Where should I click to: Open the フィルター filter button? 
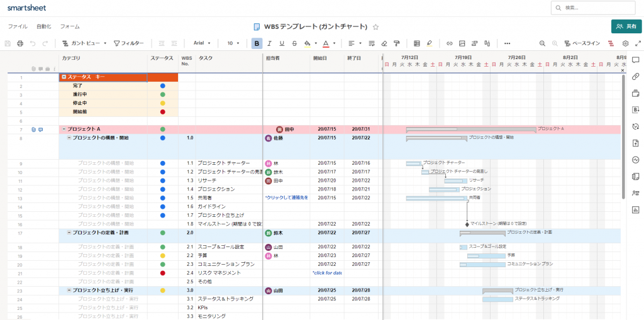(128, 43)
